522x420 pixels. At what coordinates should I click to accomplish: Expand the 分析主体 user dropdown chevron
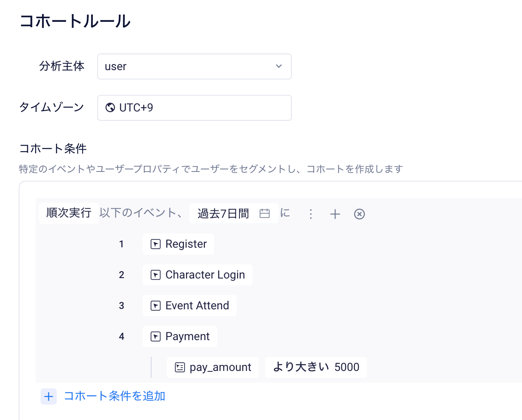point(279,66)
